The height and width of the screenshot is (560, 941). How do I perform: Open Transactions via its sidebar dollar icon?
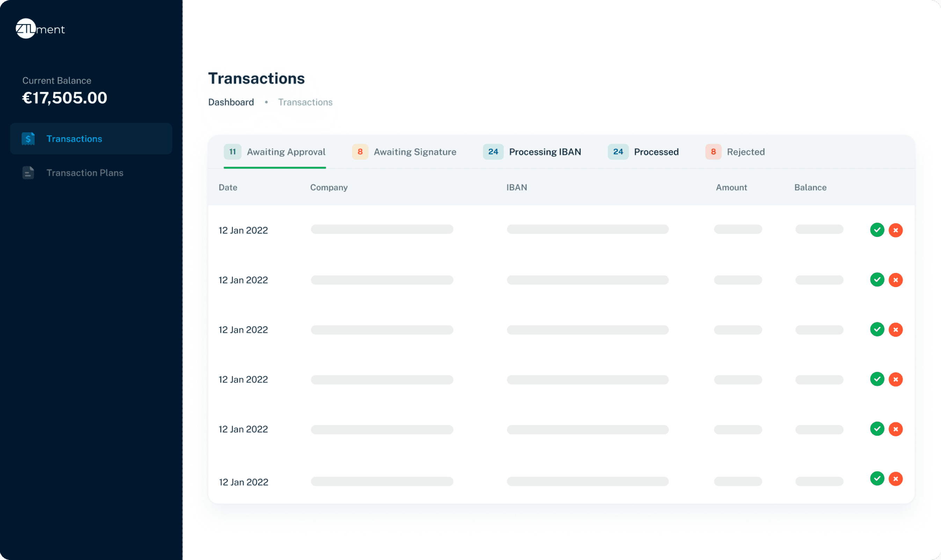coord(28,139)
